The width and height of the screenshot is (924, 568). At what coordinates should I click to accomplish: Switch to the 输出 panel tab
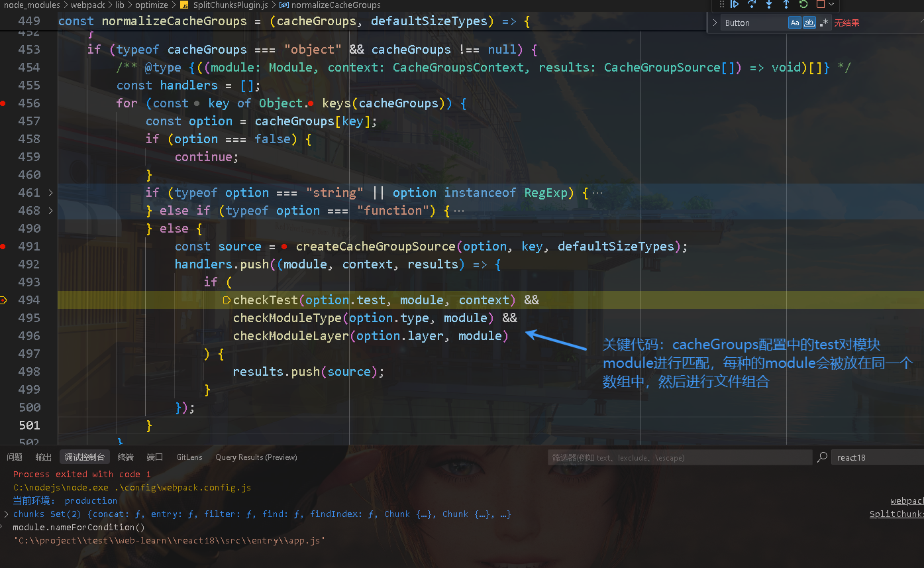click(x=44, y=457)
